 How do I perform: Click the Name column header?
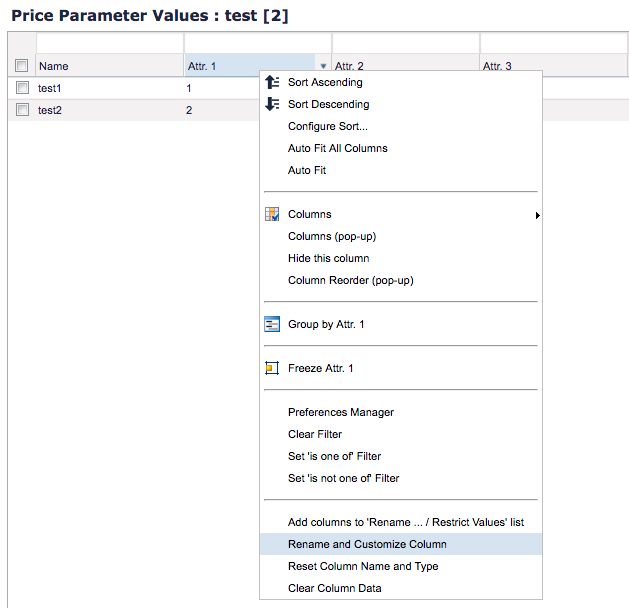110,66
